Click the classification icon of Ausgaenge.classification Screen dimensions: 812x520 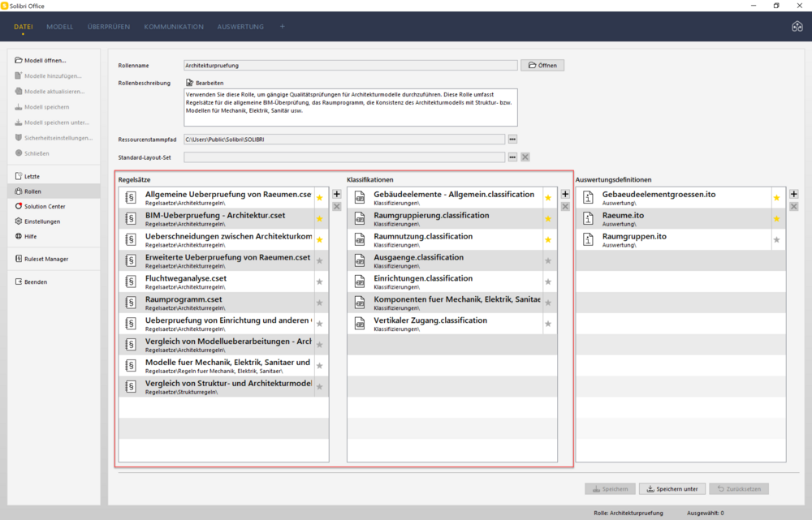(360, 260)
